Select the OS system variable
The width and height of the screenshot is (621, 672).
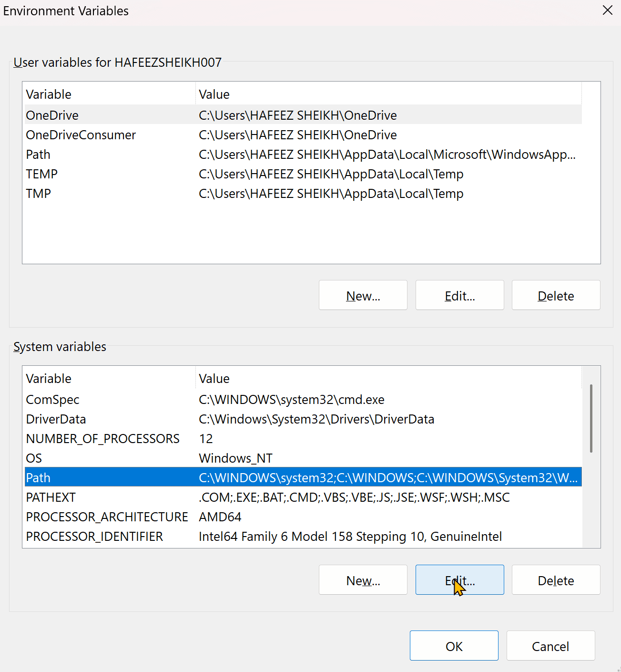pos(303,458)
